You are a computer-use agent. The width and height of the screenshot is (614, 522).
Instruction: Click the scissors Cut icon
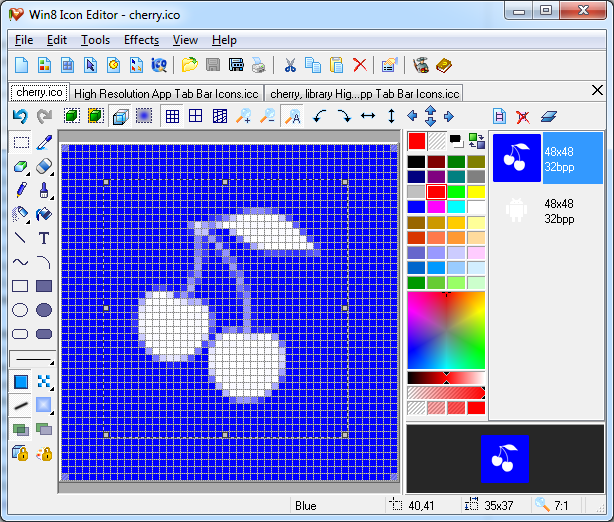pos(290,65)
